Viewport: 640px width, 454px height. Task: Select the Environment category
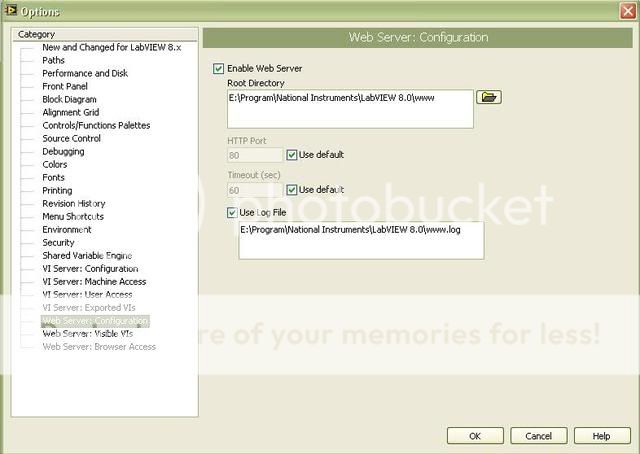pos(67,230)
